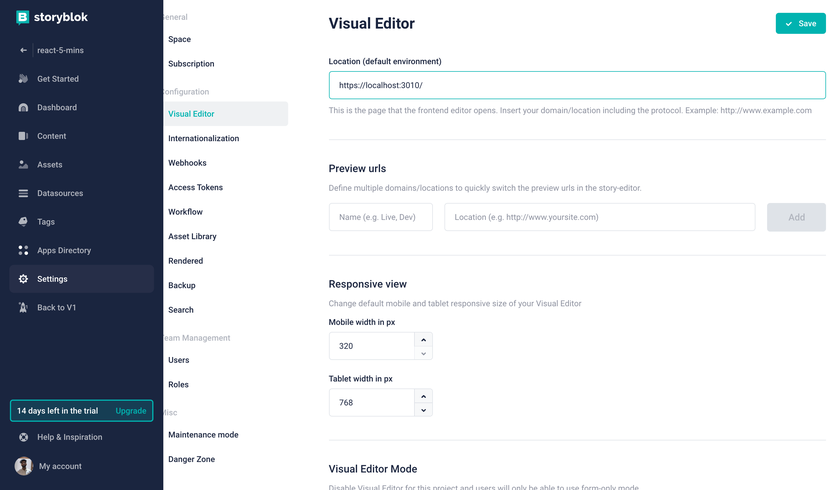This screenshot has width=840, height=490.
Task: Click the Help & Inspiration lifebuoy icon
Action: (24, 437)
